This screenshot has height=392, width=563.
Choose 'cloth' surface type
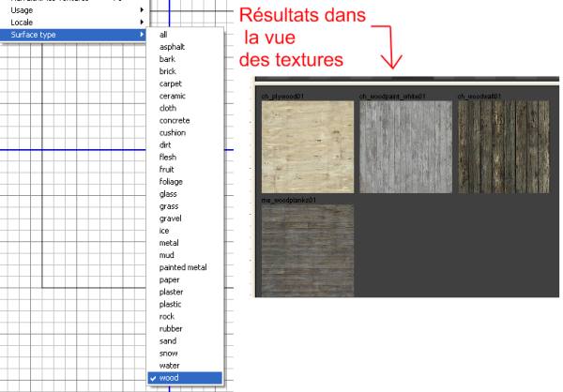(x=185, y=108)
